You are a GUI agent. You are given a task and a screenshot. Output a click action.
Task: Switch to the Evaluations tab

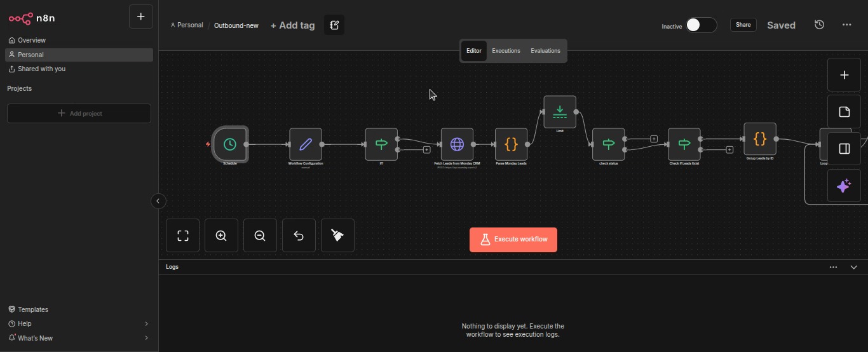(545, 51)
